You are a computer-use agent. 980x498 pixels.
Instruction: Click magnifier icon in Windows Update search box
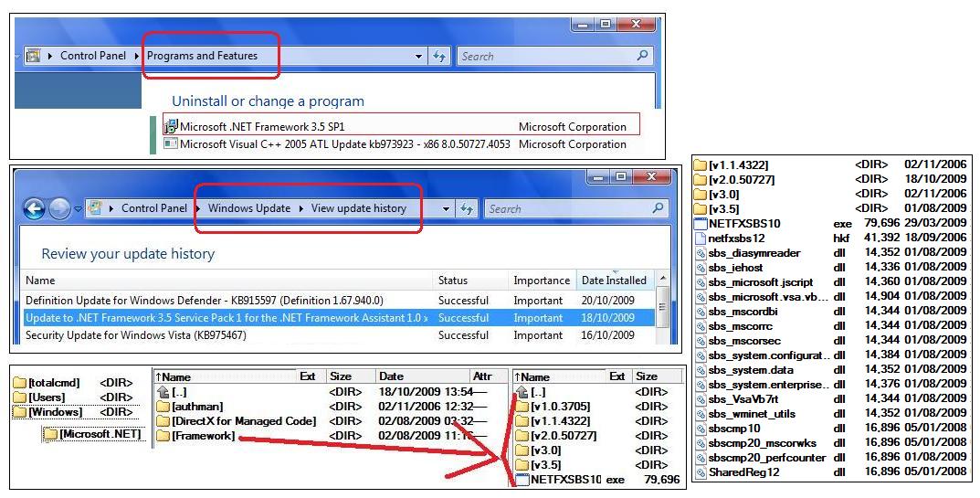658,208
